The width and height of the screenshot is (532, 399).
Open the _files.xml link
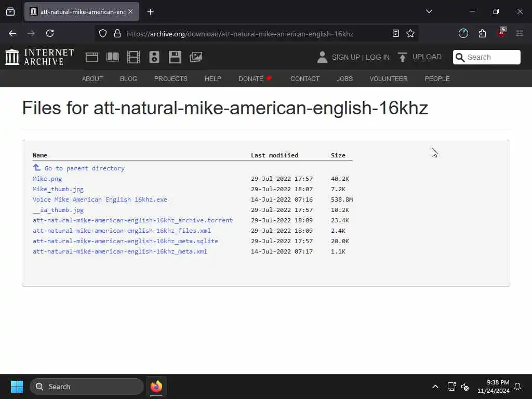tap(122, 231)
